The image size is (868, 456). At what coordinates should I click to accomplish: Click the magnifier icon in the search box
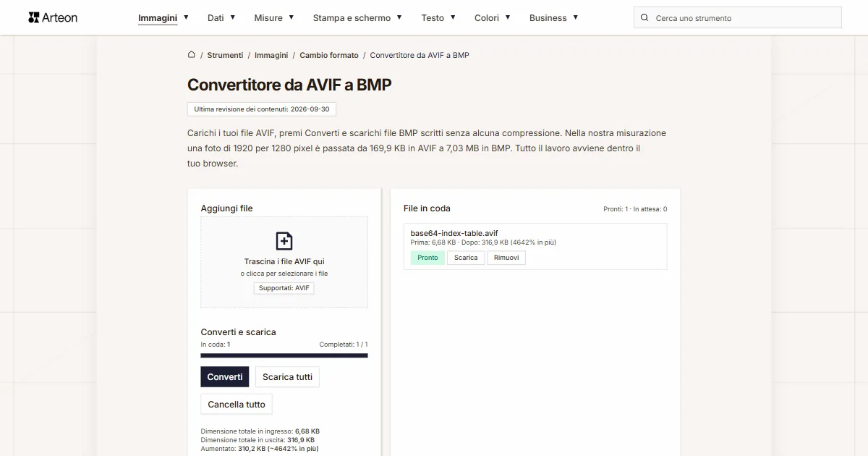[644, 17]
